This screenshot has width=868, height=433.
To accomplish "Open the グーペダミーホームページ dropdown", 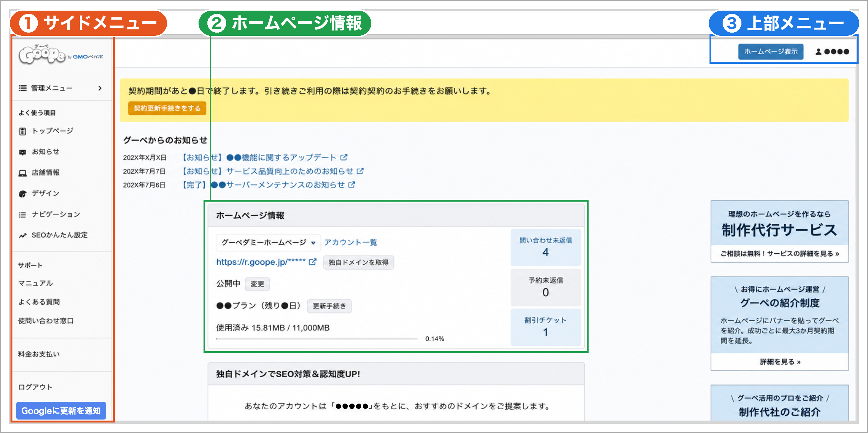I will (268, 242).
